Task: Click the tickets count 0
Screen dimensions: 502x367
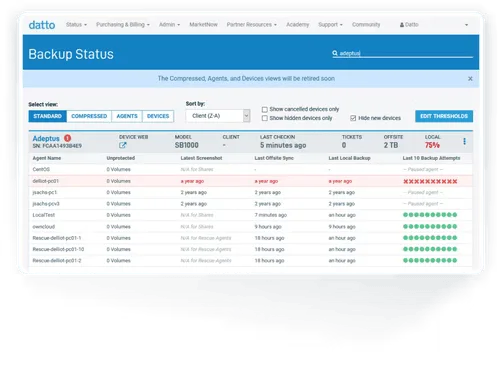Action: pyautogui.click(x=344, y=145)
